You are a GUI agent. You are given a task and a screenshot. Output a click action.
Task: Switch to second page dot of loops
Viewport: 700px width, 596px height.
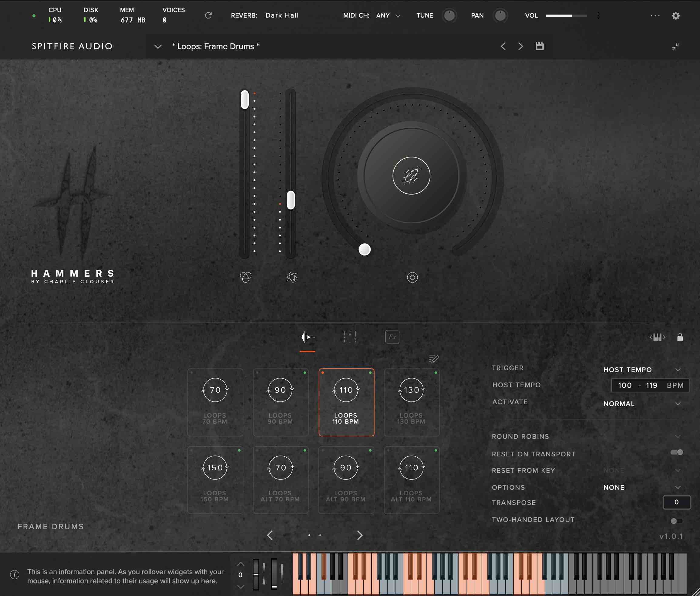320,535
